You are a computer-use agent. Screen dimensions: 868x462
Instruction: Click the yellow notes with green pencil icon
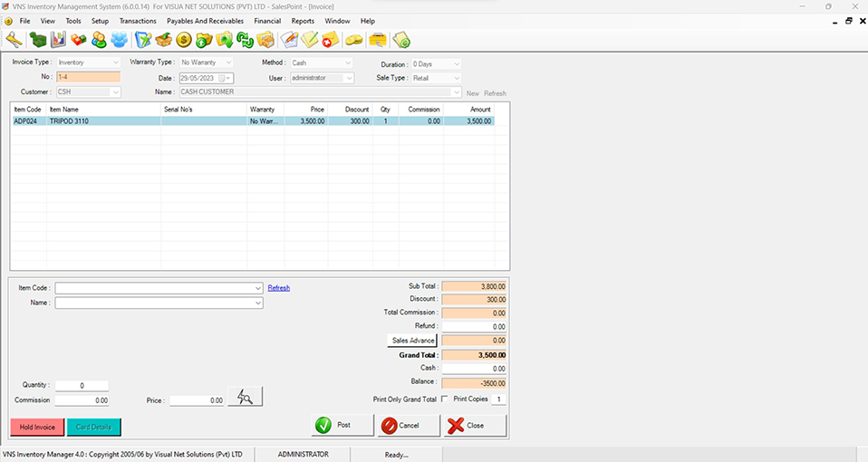pos(310,40)
